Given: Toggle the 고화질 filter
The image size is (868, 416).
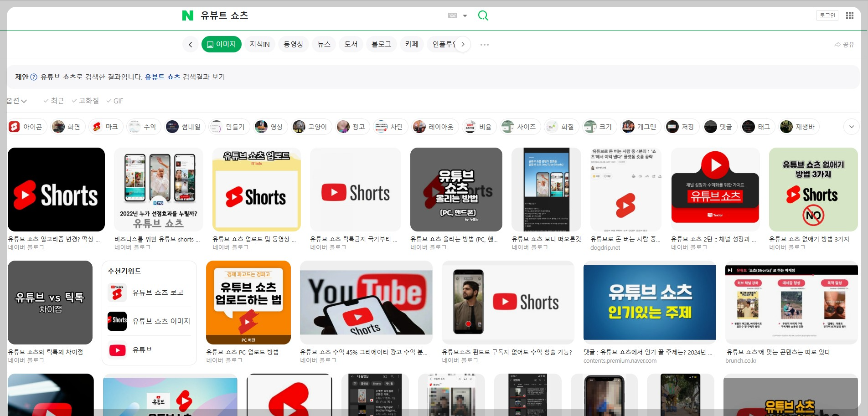Looking at the screenshot, I should (85, 101).
